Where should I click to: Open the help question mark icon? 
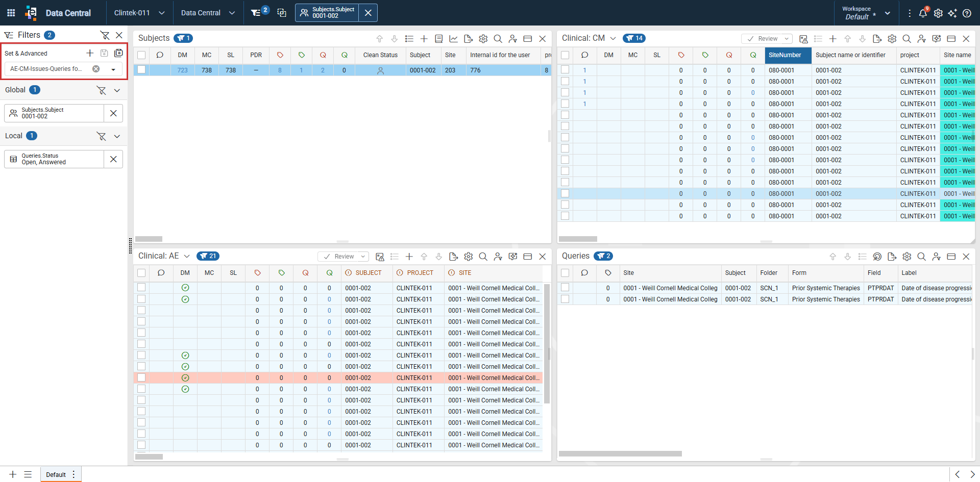(967, 13)
